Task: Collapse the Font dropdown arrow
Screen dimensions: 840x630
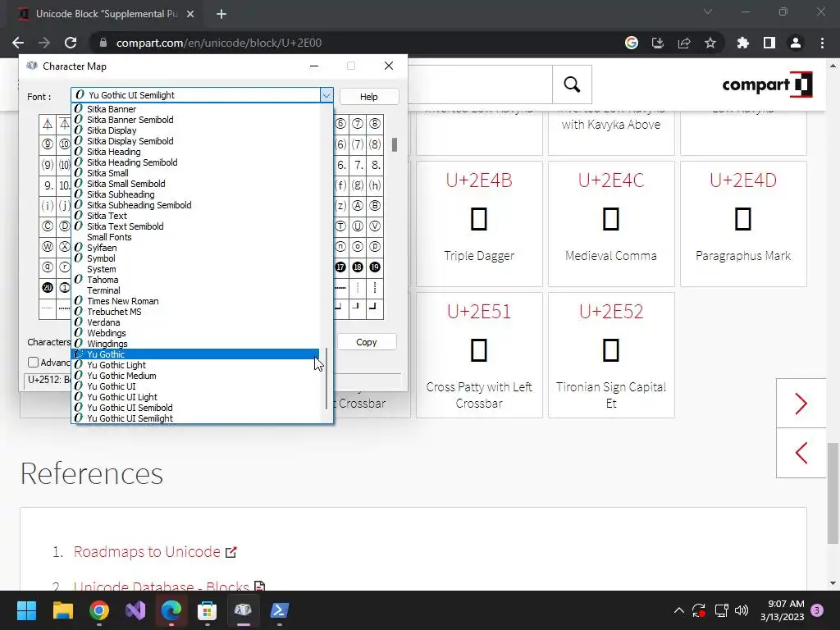Action: coord(326,95)
